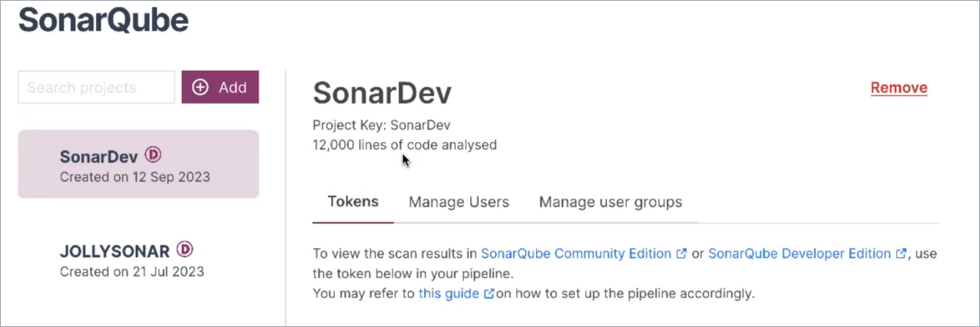This screenshot has width=980, height=327.
Task: Click external-link icon after Community Edition
Action: 682,254
